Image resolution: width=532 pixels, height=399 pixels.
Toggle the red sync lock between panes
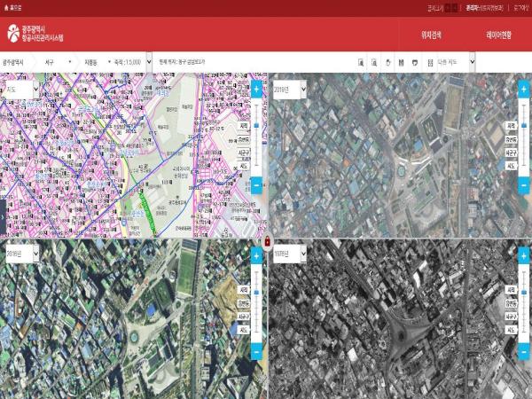(266, 241)
